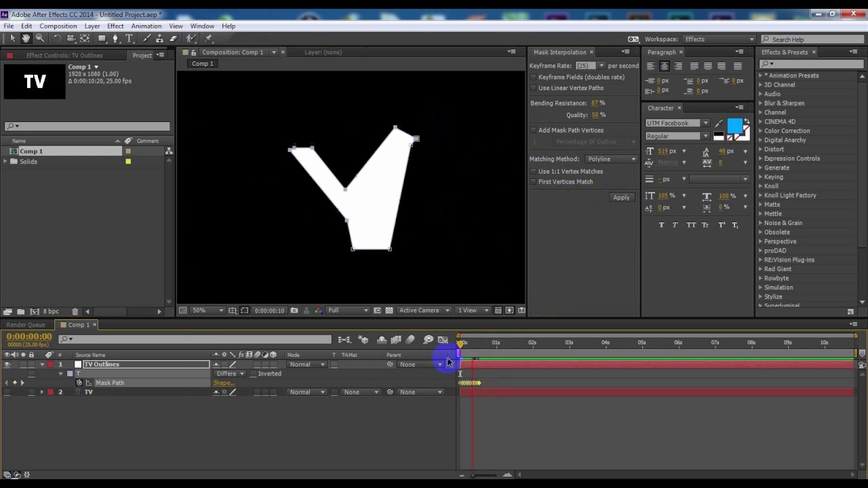This screenshot has height=488, width=868.
Task: Select the Unified Camera tool
Action: point(71,39)
